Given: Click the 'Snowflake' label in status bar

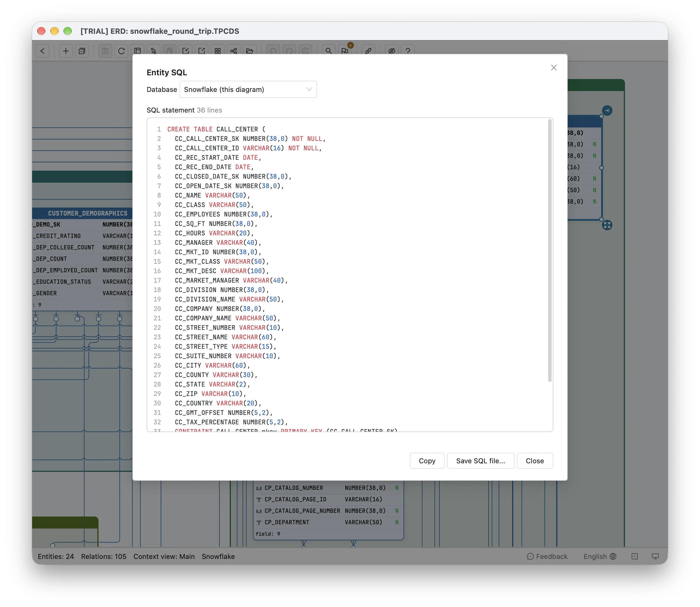Looking at the screenshot, I should click(x=218, y=556).
